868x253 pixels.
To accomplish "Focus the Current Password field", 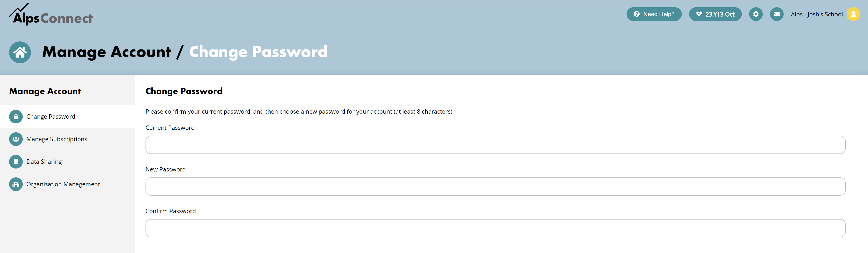I will pyautogui.click(x=495, y=145).
